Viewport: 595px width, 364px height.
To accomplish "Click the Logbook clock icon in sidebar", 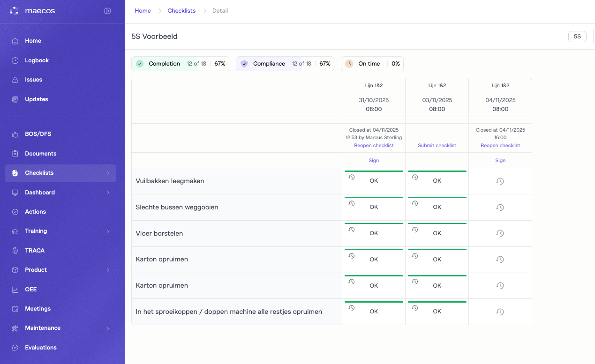I will click(15, 60).
